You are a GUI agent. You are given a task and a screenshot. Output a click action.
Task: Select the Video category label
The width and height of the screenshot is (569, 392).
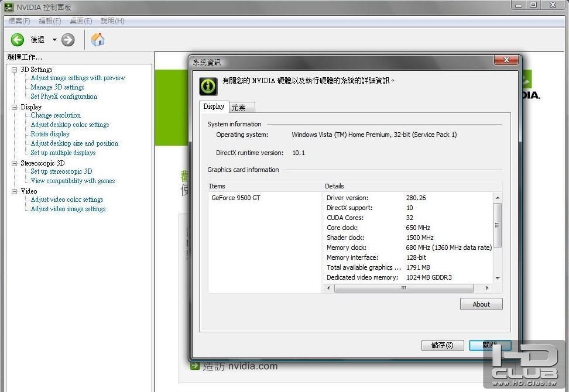(29, 191)
